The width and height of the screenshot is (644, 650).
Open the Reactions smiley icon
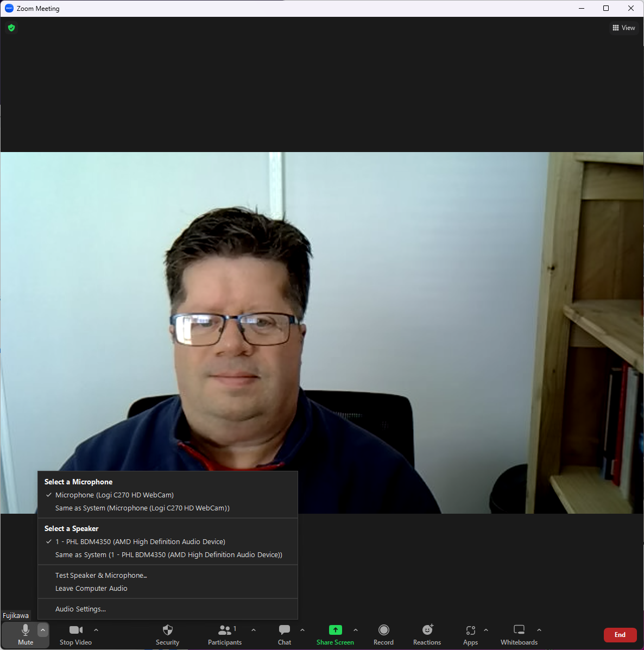pos(427,630)
